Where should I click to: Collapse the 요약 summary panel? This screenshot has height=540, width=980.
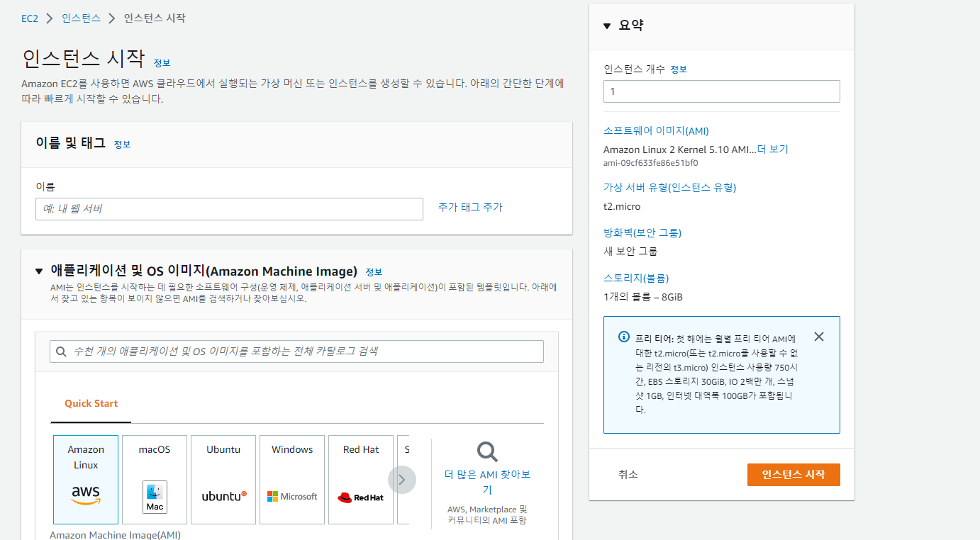(607, 26)
